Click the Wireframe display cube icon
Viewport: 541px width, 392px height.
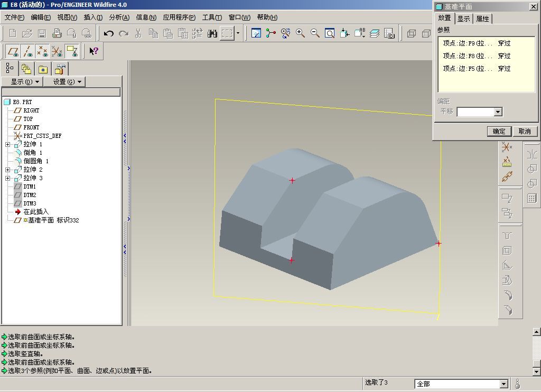411,33
